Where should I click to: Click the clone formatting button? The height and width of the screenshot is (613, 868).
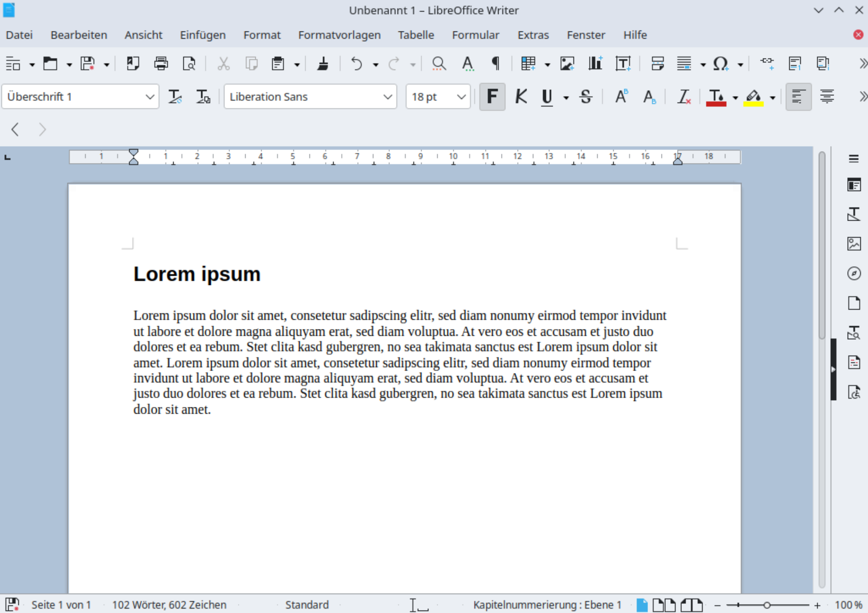[323, 63]
